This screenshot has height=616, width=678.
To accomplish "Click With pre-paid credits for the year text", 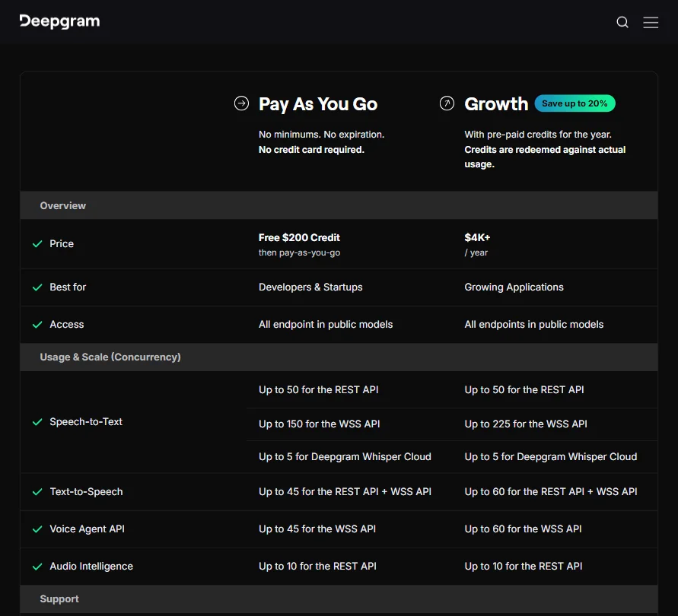I will point(538,135).
